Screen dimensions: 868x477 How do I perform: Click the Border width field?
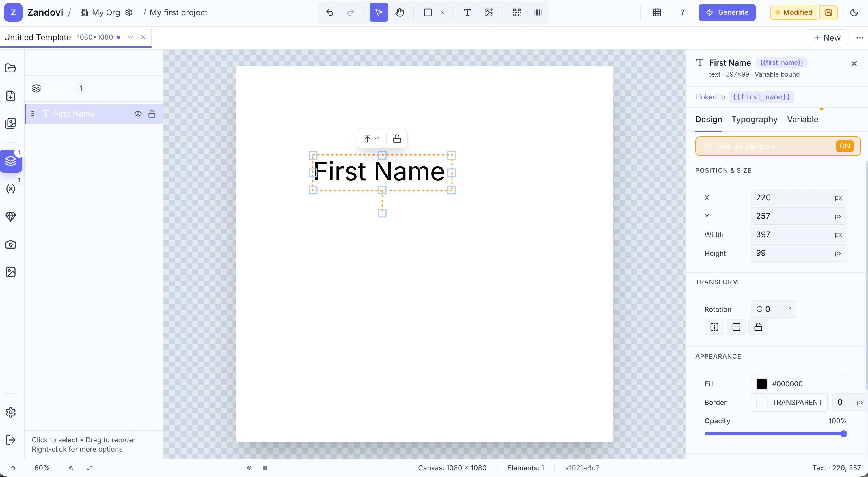(x=849, y=402)
